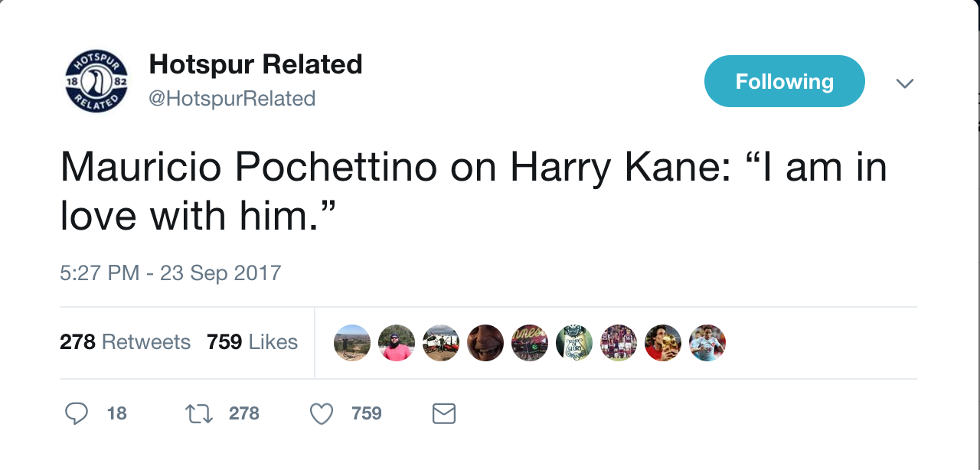Open the green-and-white glory badge avatar
980x470 pixels.
point(574,343)
